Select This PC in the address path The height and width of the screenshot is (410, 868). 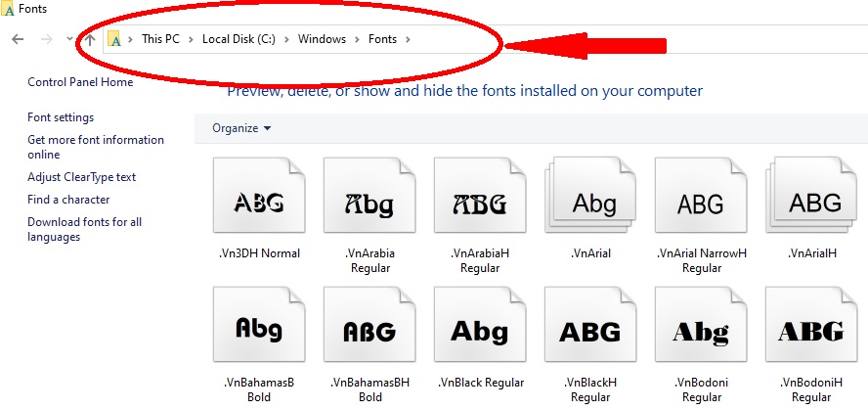click(161, 39)
